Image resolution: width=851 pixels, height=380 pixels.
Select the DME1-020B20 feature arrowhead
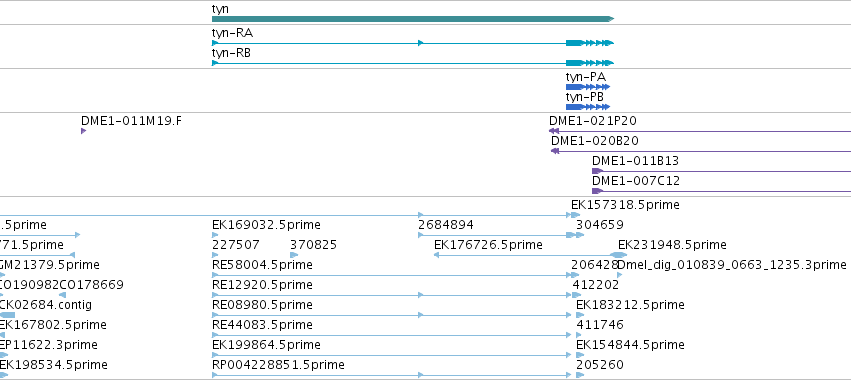point(555,151)
